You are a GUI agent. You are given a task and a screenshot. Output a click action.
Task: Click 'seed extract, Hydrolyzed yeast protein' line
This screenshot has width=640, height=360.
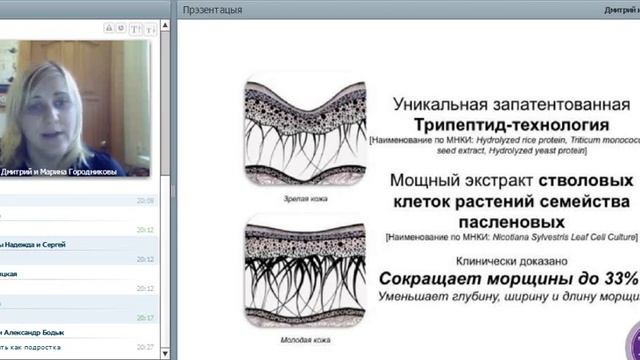[512, 151]
